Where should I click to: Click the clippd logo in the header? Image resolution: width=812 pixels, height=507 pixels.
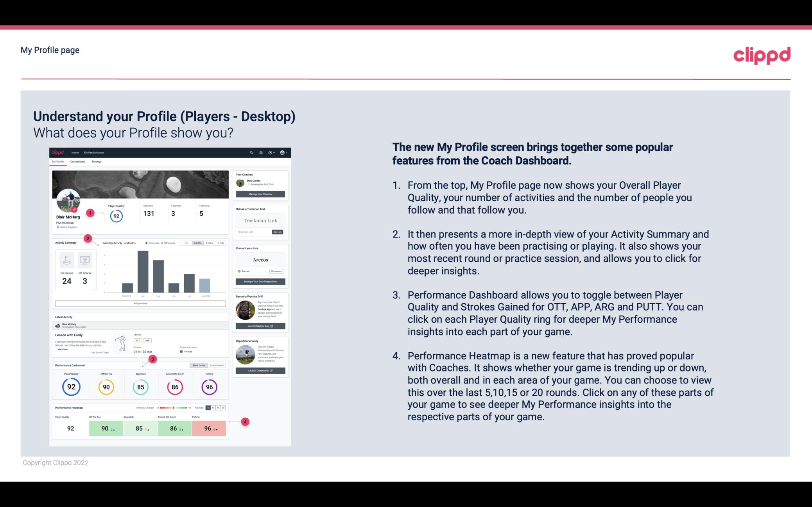tap(761, 54)
